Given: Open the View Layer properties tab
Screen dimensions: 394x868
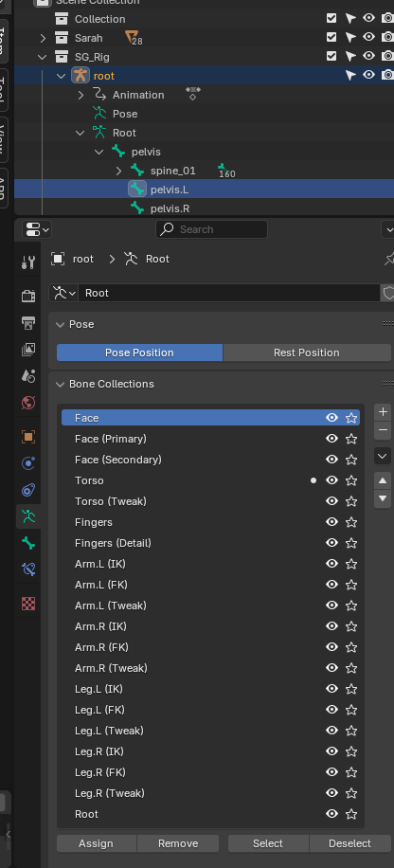Looking at the screenshot, I should [x=28, y=350].
